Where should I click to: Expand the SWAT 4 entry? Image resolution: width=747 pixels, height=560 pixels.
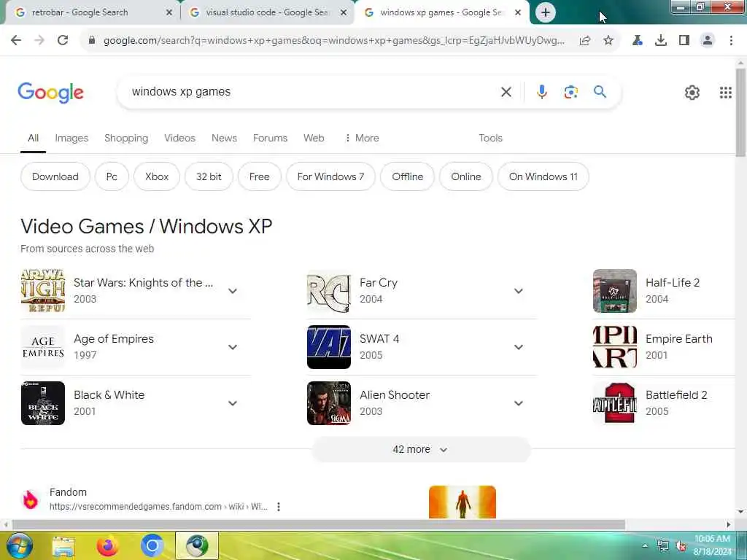(x=519, y=347)
